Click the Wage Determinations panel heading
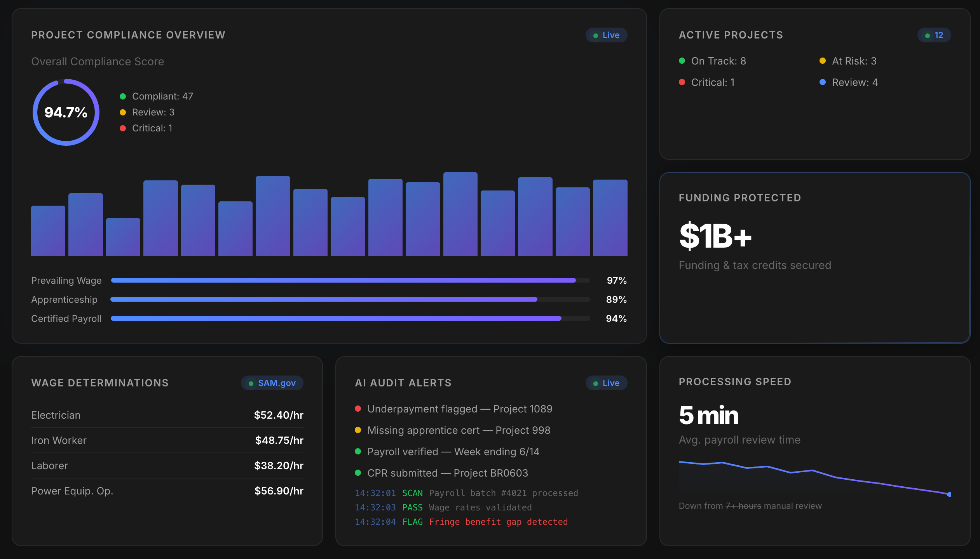Image resolution: width=980 pixels, height=559 pixels. click(x=100, y=383)
